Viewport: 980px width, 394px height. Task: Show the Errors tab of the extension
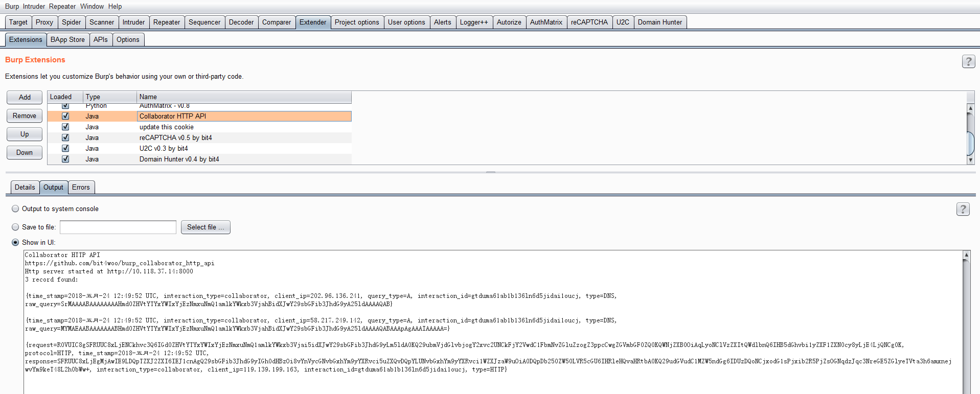point(81,187)
